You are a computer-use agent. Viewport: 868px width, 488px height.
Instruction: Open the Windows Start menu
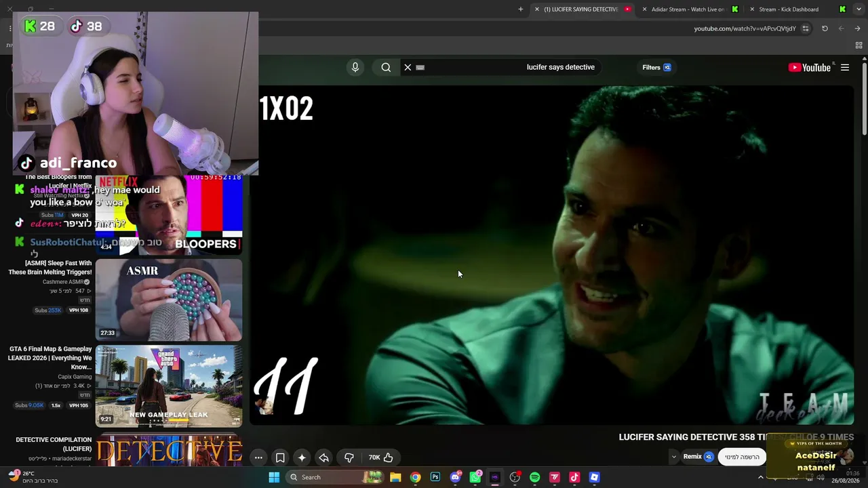point(274,477)
